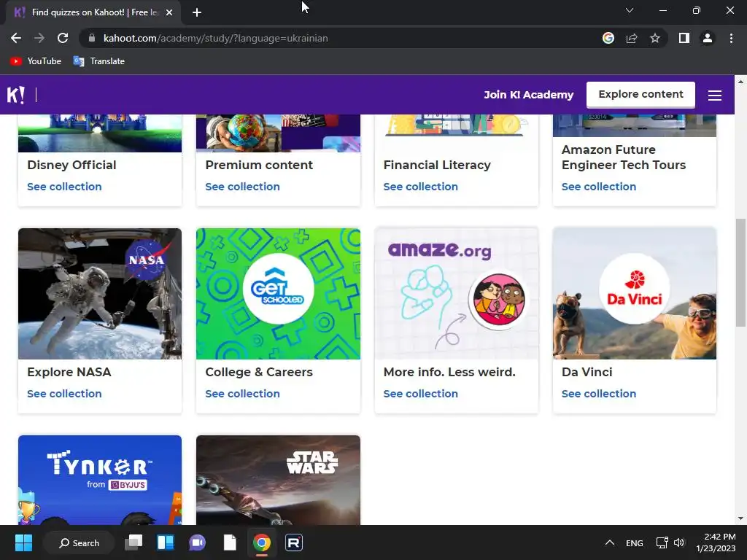Click the site lock icon in address bar
The height and width of the screenshot is (560, 747).
(92, 38)
